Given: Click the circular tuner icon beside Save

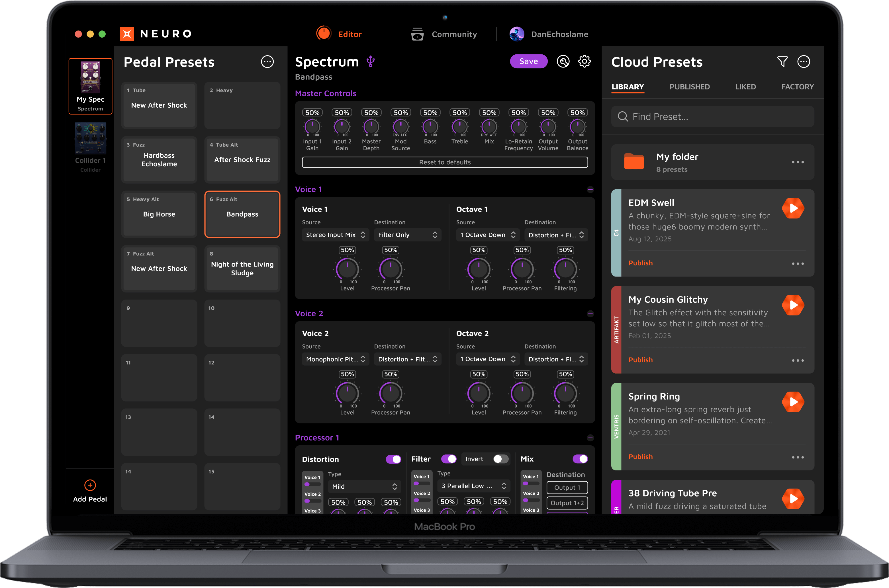Looking at the screenshot, I should [563, 62].
